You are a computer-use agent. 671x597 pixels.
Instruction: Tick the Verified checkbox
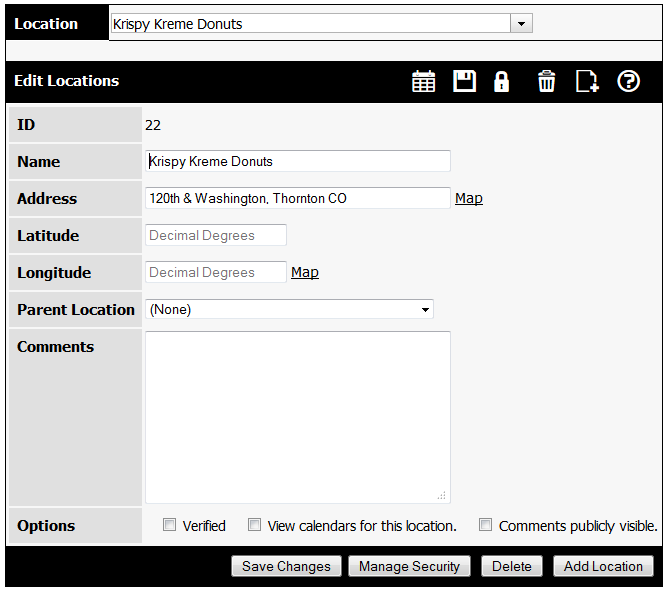coord(169,524)
